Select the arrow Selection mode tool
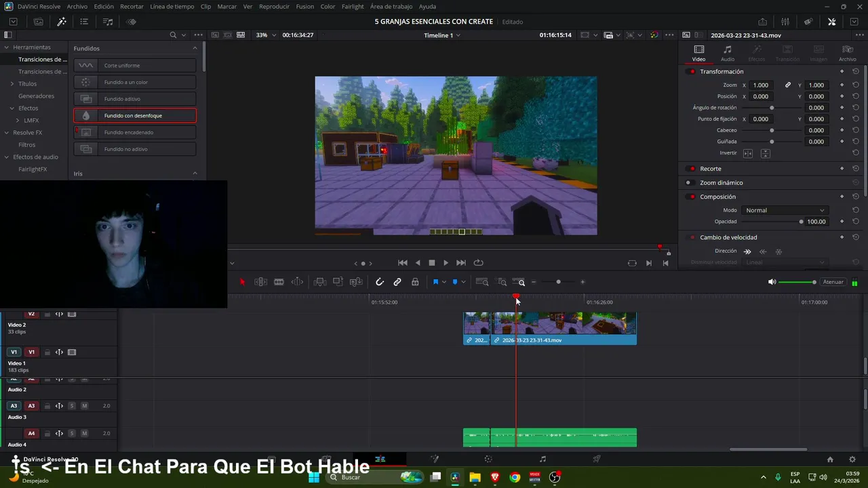The height and width of the screenshot is (488, 868). pyautogui.click(x=243, y=282)
